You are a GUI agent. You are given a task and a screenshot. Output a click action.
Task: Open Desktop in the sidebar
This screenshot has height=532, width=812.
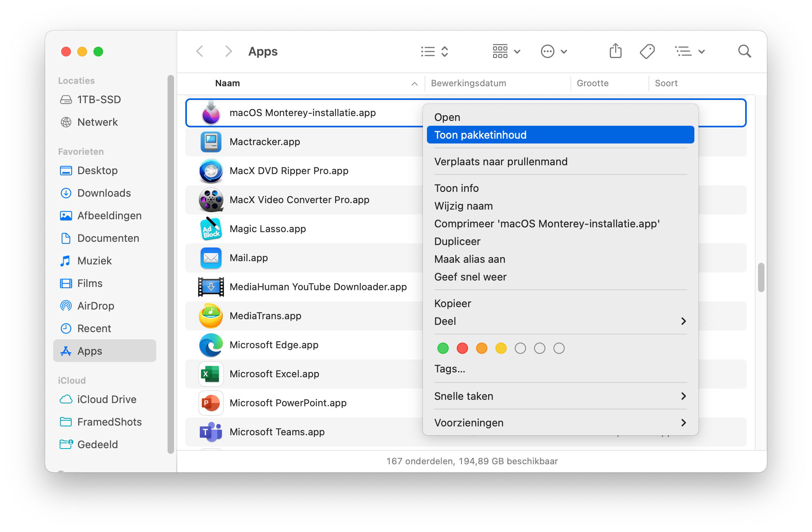coord(105,170)
